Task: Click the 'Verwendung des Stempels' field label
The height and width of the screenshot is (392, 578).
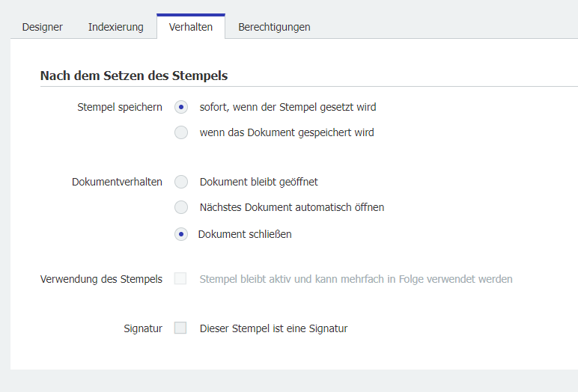Action: pyautogui.click(x=101, y=279)
